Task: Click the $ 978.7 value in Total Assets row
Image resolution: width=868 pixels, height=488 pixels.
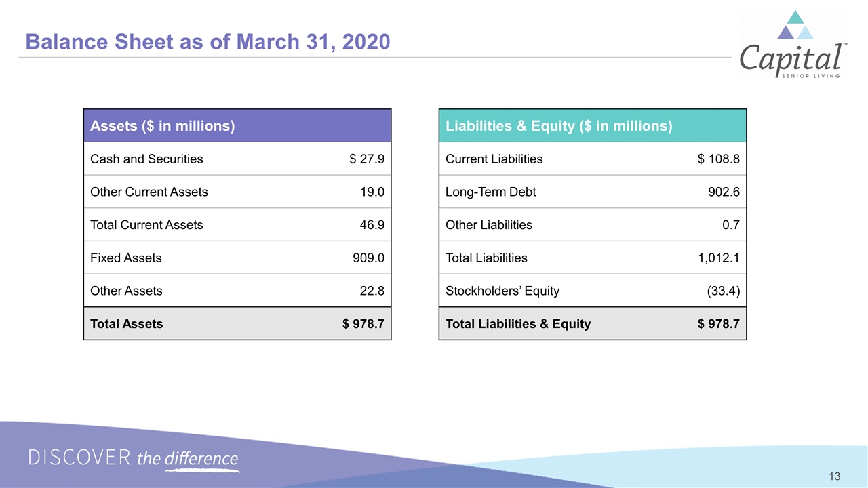Action: point(364,324)
